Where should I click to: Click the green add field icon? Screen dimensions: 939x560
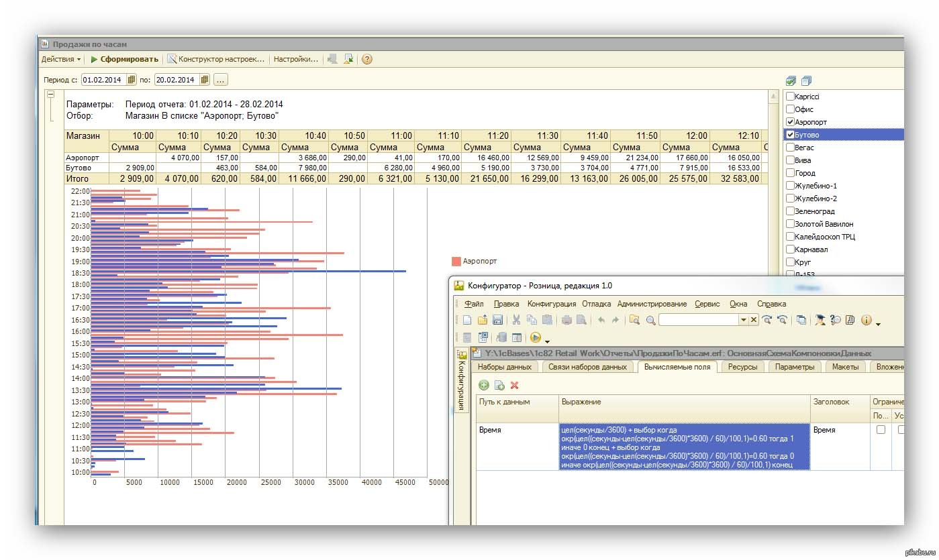(483, 385)
